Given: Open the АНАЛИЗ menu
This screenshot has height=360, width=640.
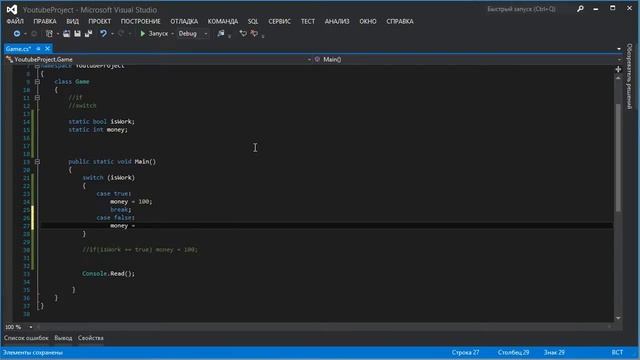Looking at the screenshot, I should (337, 21).
